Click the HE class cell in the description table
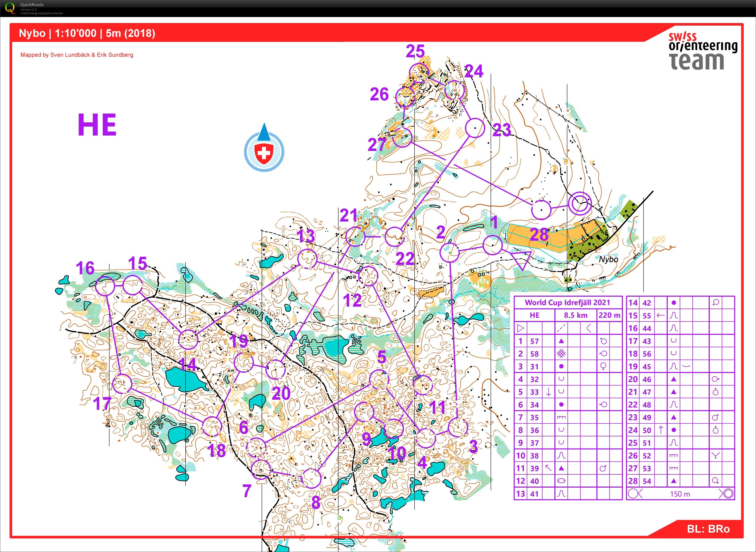Viewport: 756px width, 552px height. pyautogui.click(x=534, y=315)
